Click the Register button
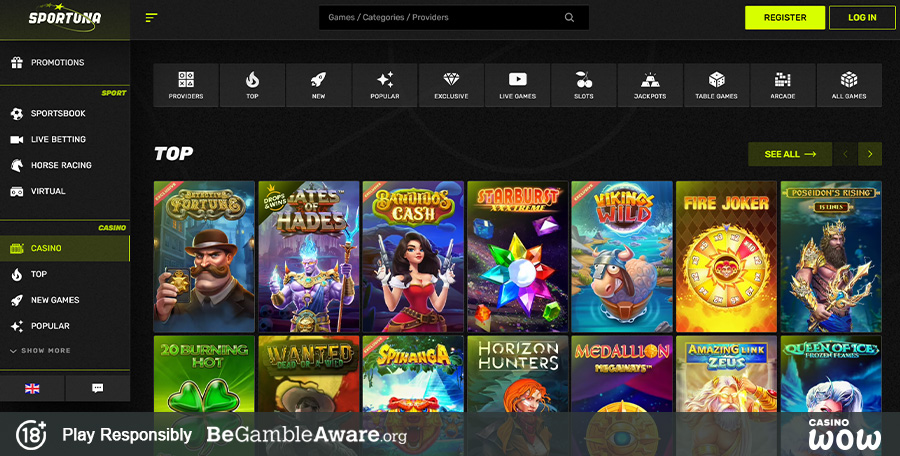900x456 pixels. click(785, 18)
